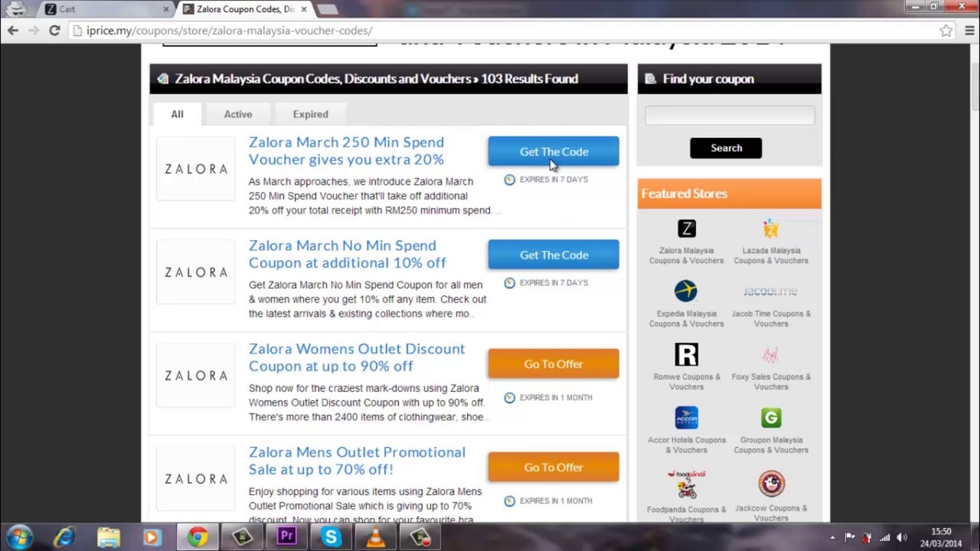980x551 pixels.
Task: Select the Zalora Coupon Codes browser tab
Action: (245, 9)
